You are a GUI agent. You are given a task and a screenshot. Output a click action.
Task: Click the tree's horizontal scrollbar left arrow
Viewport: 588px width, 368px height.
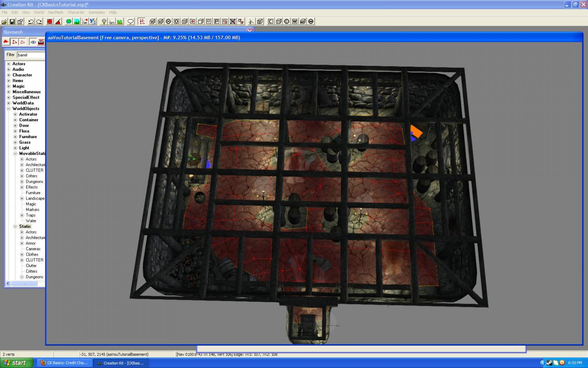8,284
